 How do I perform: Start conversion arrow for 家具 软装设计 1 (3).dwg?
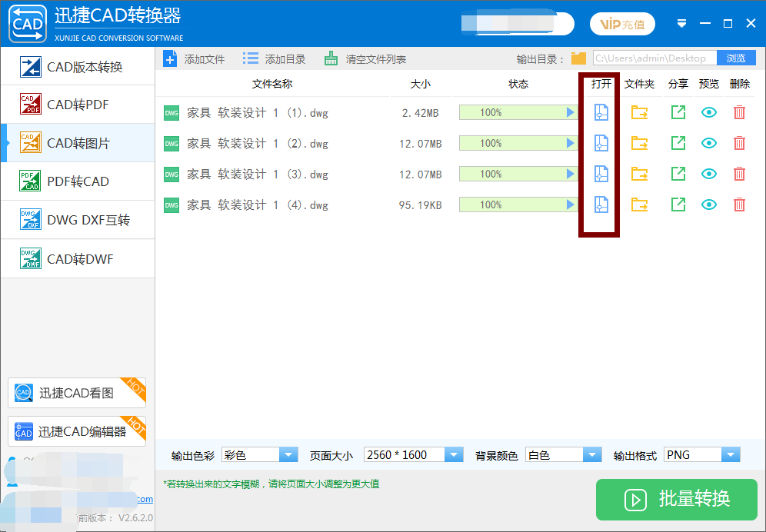point(570,175)
